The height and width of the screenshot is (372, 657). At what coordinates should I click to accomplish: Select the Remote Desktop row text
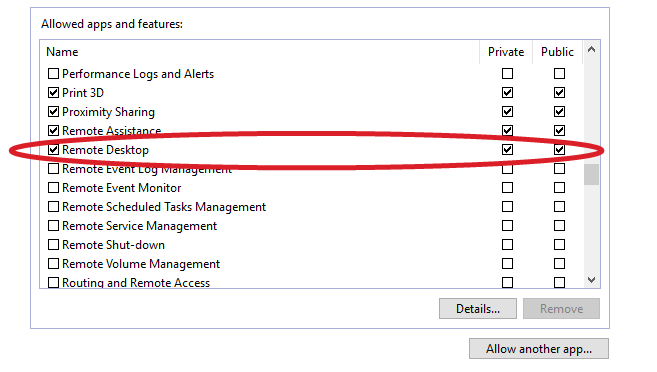click(105, 150)
